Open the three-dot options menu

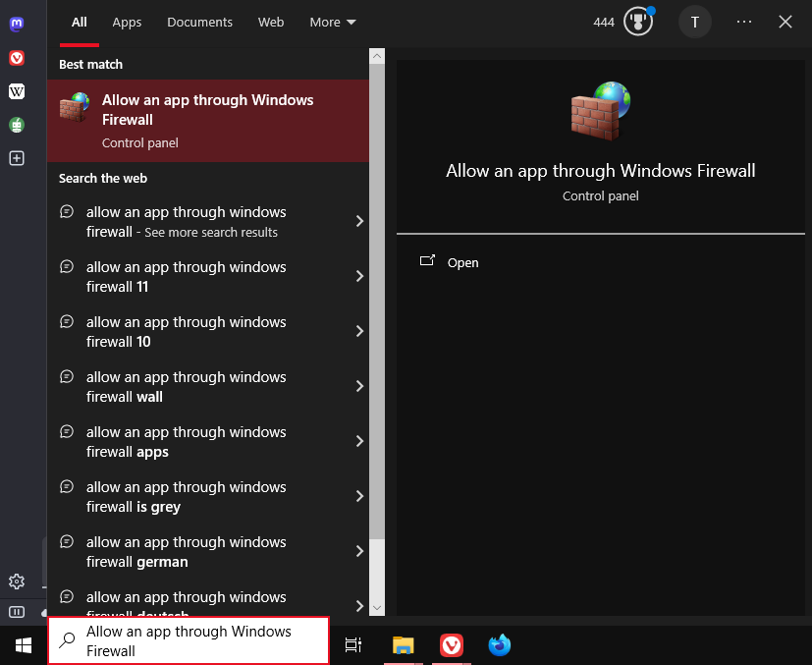click(x=743, y=22)
